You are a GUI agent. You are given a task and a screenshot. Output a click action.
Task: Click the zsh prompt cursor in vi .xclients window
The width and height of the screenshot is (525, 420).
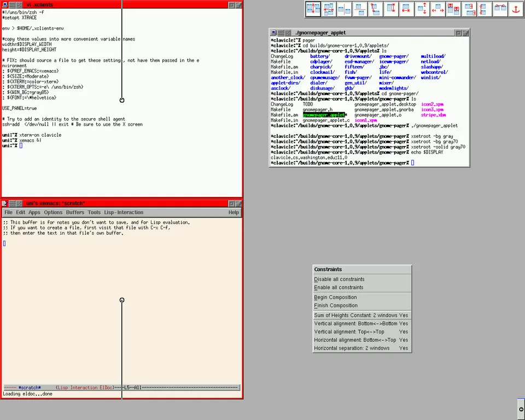[21, 145]
